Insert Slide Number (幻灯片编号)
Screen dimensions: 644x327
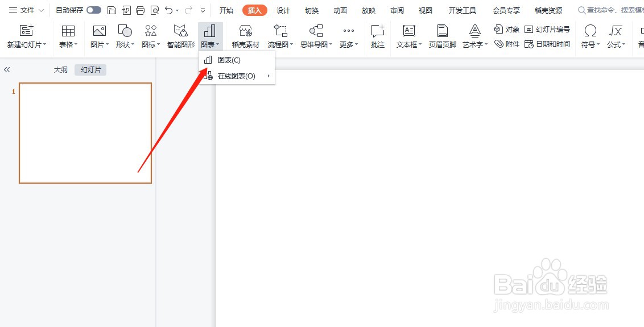coord(547,30)
